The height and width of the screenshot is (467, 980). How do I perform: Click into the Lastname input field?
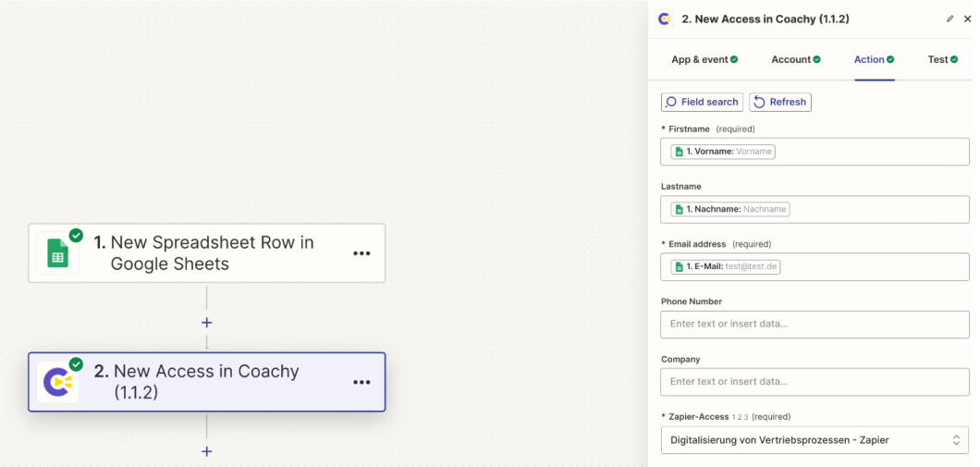[815, 209]
